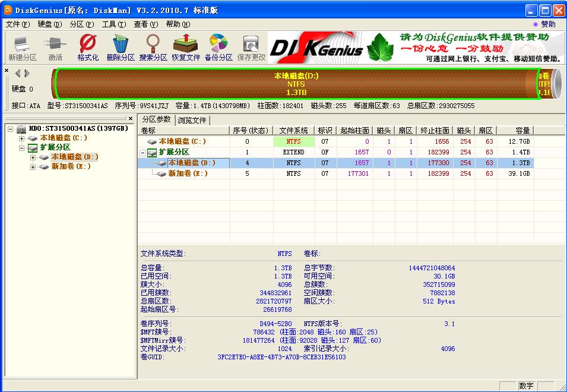Click the 标识 column header
Screen dimensions: 567x392
[325, 130]
